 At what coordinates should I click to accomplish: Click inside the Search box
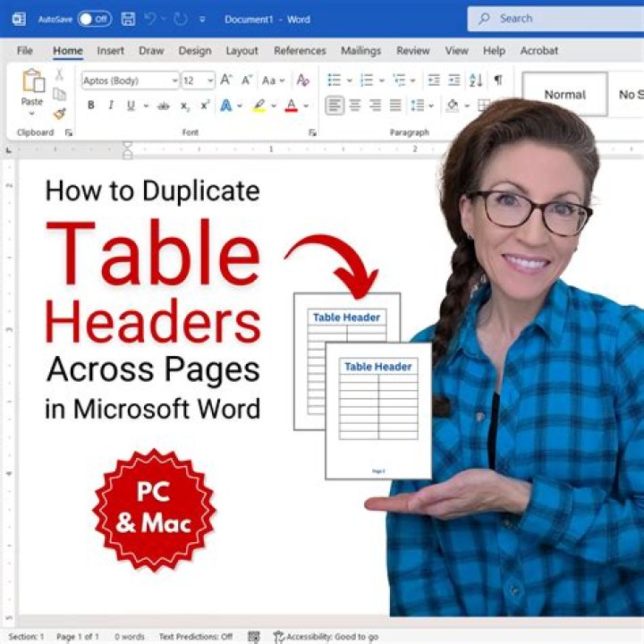pos(555,19)
